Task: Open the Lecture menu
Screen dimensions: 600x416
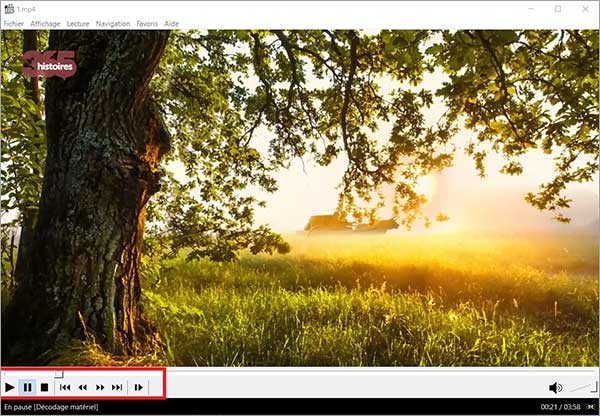Action: click(77, 23)
